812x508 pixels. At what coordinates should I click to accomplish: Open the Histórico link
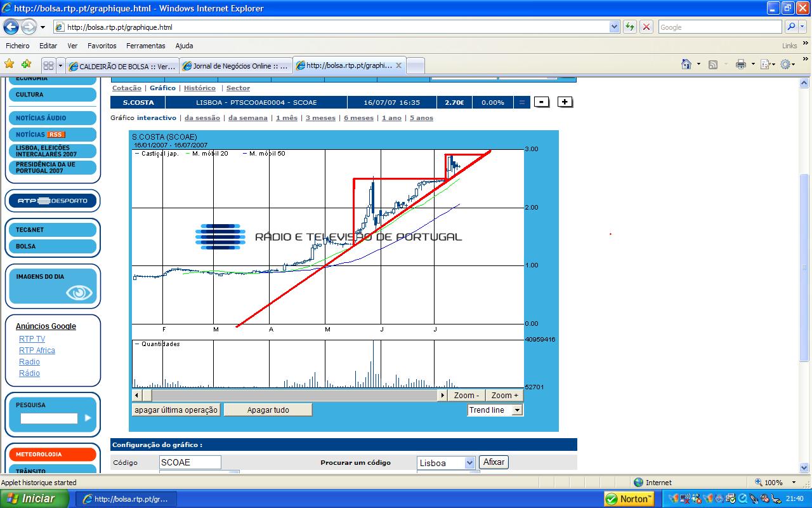200,88
